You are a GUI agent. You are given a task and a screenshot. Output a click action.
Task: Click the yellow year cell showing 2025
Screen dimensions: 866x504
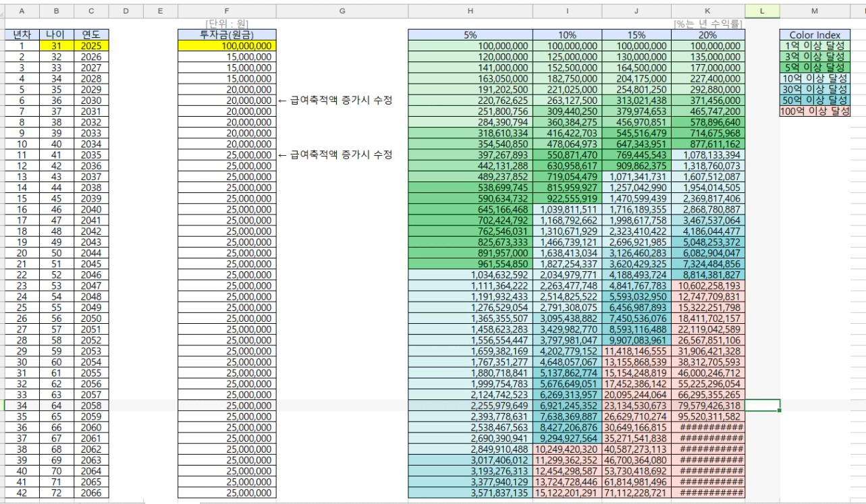90,46
